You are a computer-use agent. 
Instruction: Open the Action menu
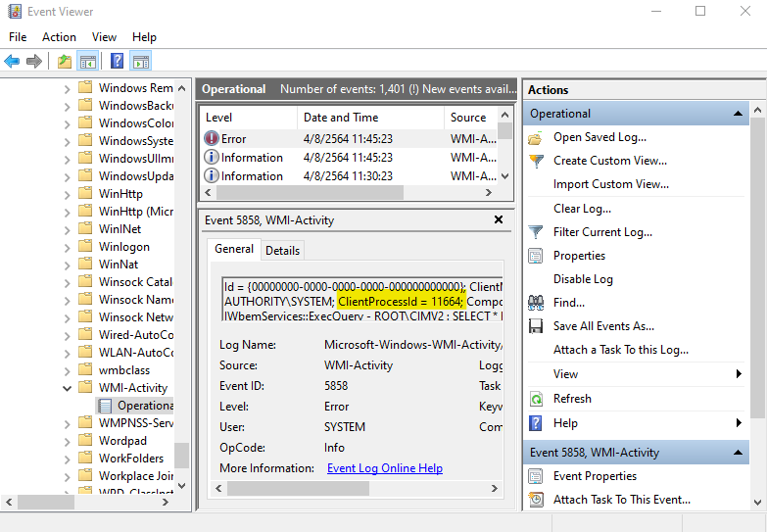59,37
